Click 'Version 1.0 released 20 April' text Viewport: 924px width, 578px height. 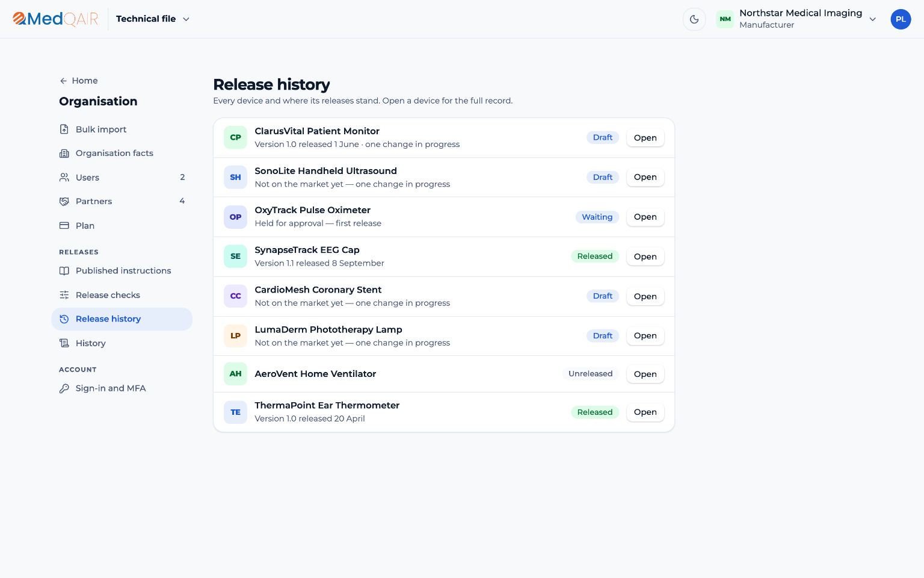[310, 419]
